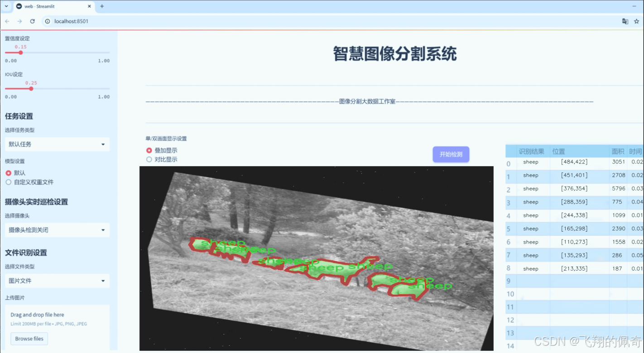Click the browser back arrow
This screenshot has height=353, width=644.
coord(7,21)
